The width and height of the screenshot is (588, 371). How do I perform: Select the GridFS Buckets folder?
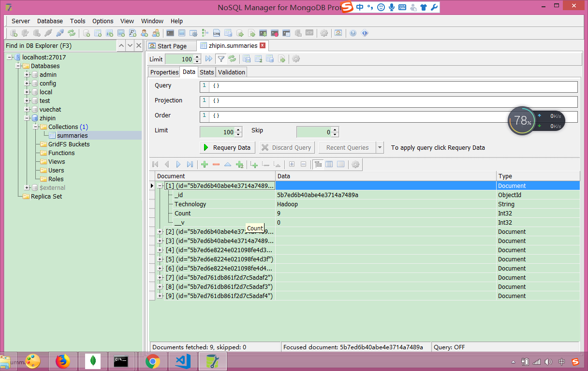click(69, 144)
